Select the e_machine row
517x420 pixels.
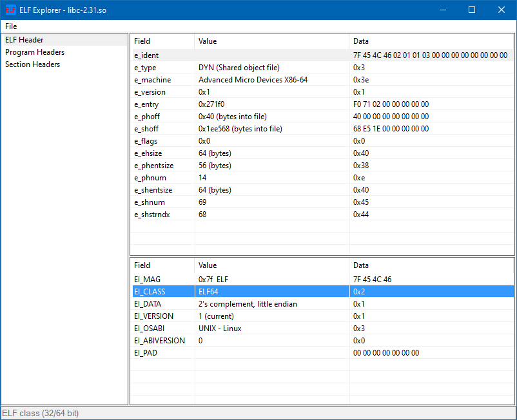point(323,80)
